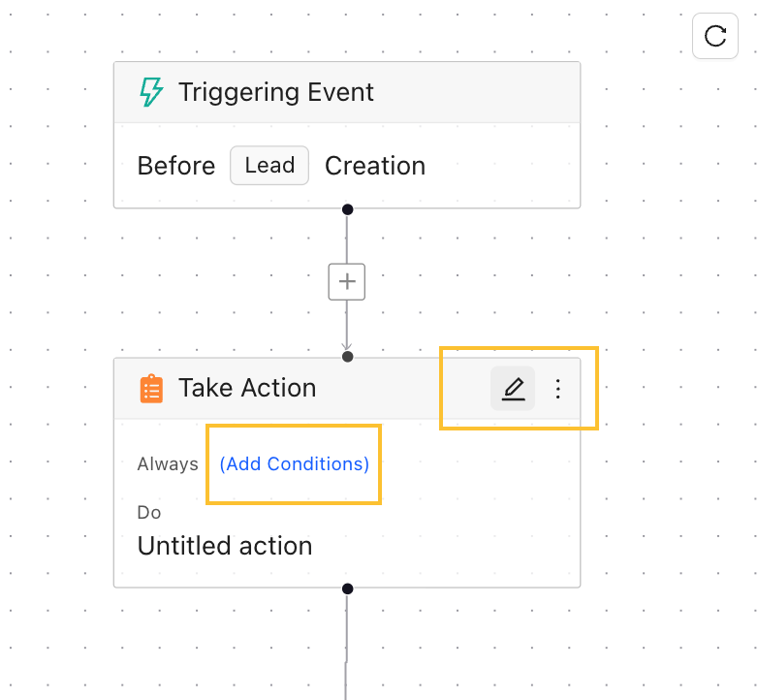
Task: Click the word Before in trigger
Action: click(176, 166)
